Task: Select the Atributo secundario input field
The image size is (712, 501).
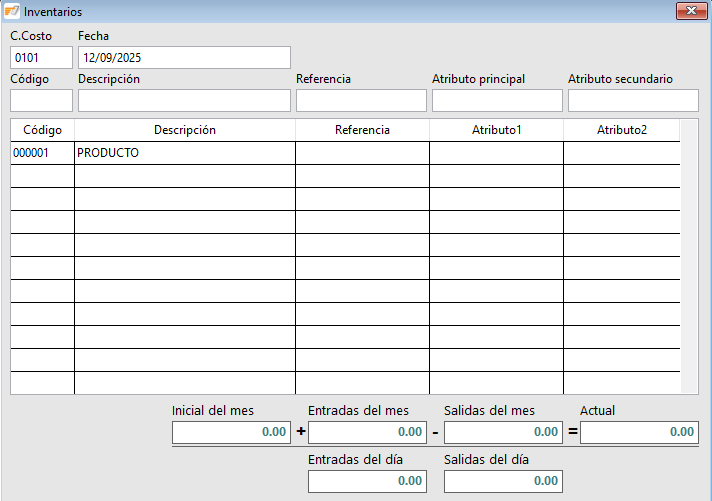Action: 633,101
